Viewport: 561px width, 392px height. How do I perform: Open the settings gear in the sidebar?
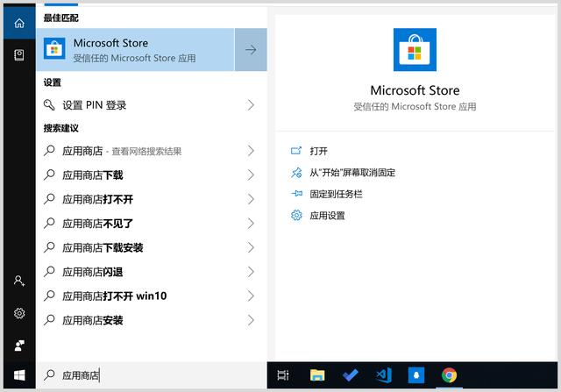(19, 313)
